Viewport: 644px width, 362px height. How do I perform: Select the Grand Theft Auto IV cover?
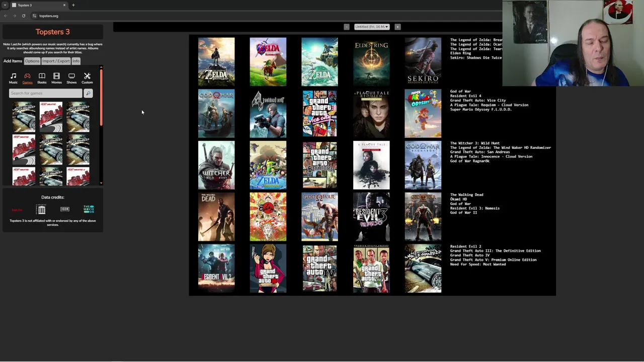[319, 268]
